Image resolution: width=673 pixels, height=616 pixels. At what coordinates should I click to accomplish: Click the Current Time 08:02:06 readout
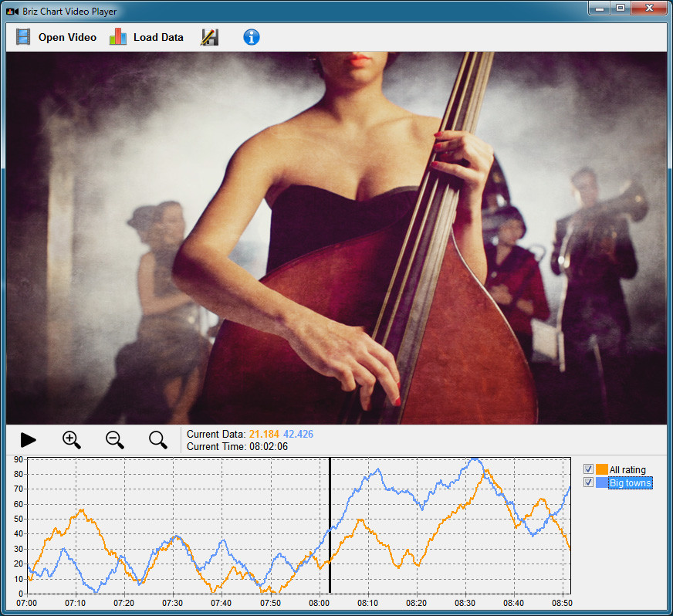tap(238, 446)
